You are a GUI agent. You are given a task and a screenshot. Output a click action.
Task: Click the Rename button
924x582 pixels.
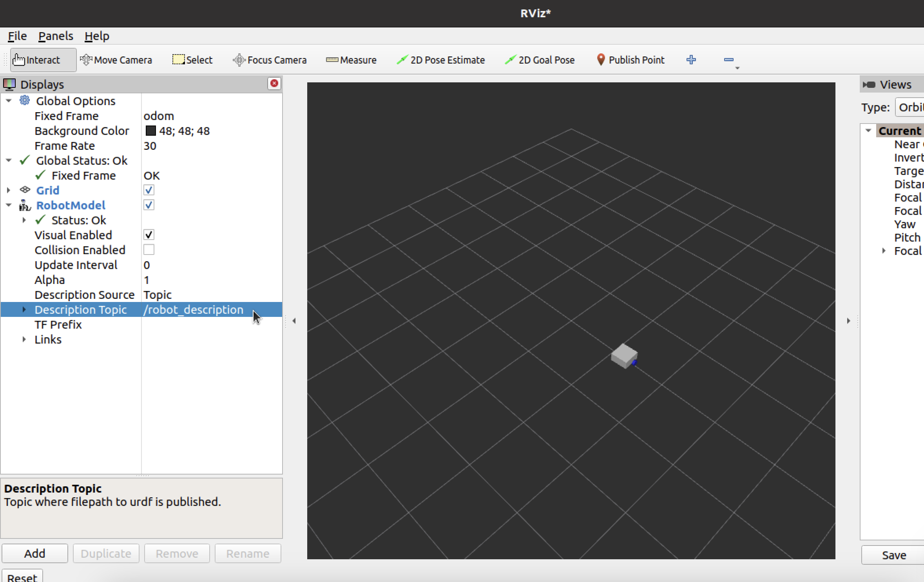[x=248, y=553]
